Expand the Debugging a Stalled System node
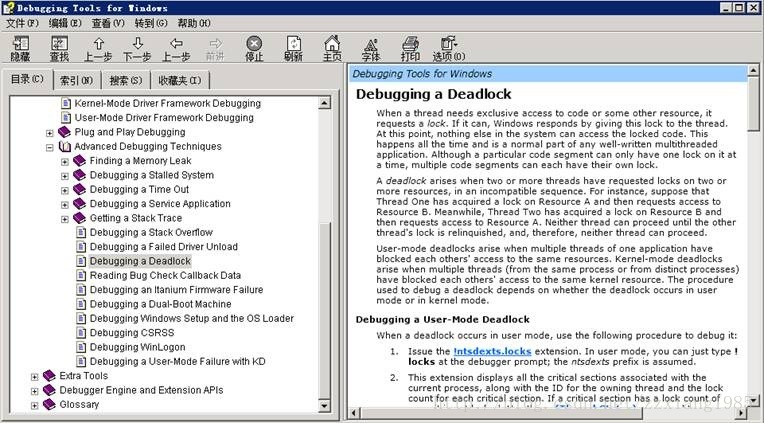 65,176
